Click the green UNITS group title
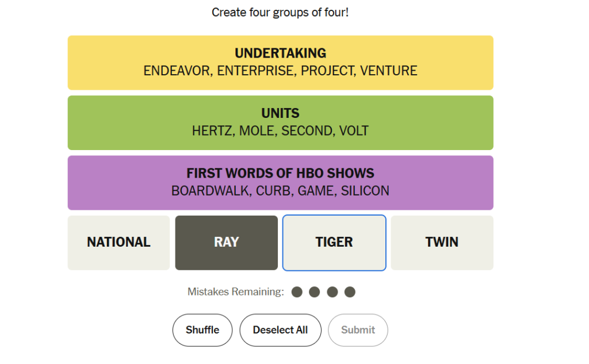Screen dimensions: 589x364 coord(280,113)
